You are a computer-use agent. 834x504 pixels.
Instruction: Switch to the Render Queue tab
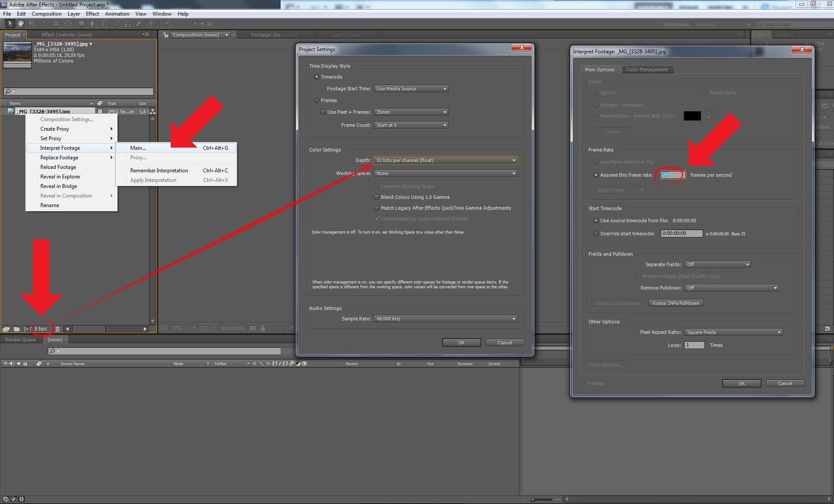coord(20,339)
